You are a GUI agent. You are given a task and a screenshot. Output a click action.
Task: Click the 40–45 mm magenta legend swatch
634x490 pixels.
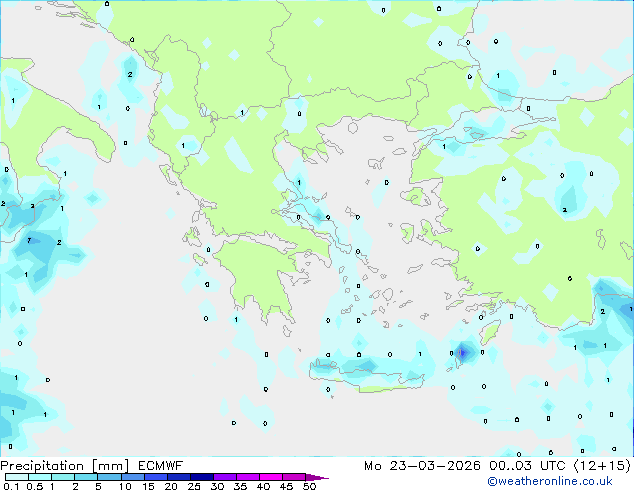click(271, 477)
